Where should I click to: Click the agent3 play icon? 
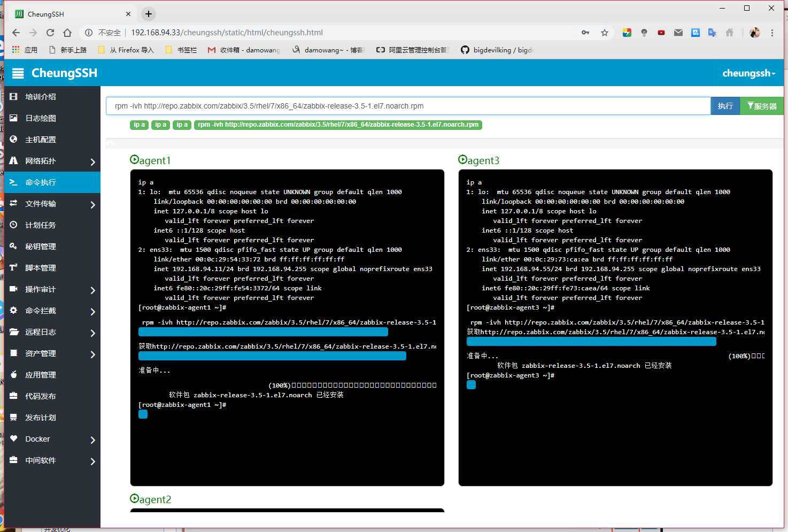tap(462, 159)
